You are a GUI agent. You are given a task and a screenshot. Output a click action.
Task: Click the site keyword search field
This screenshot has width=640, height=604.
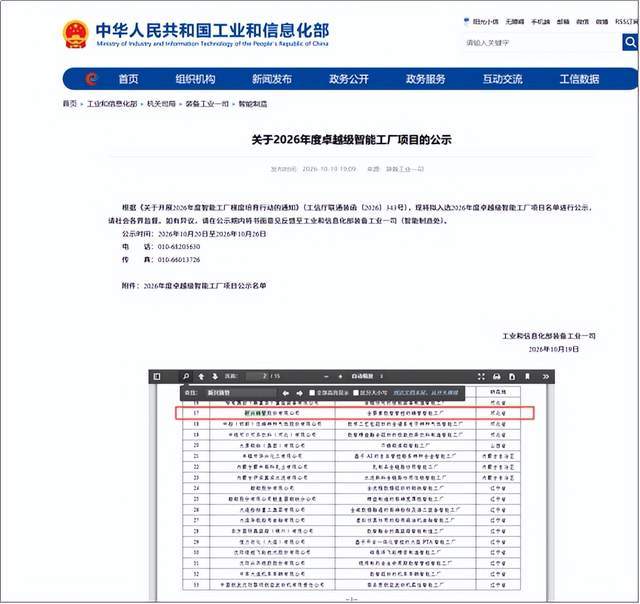pos(543,42)
